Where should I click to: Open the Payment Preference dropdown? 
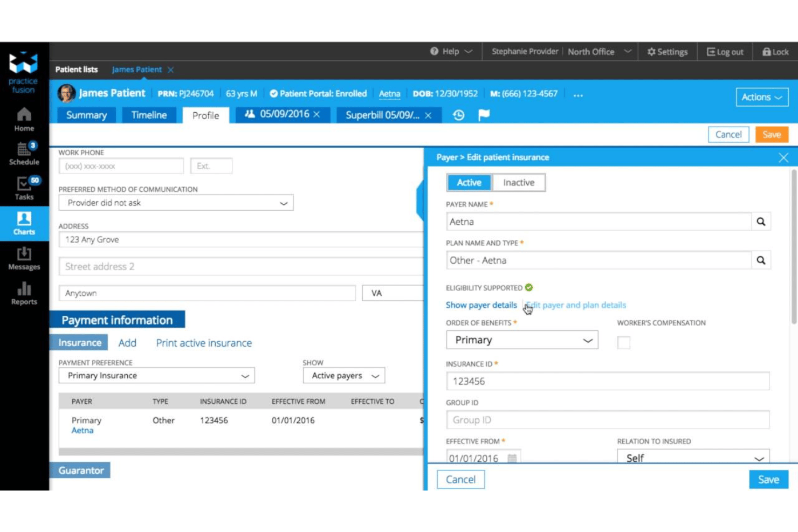(156, 376)
